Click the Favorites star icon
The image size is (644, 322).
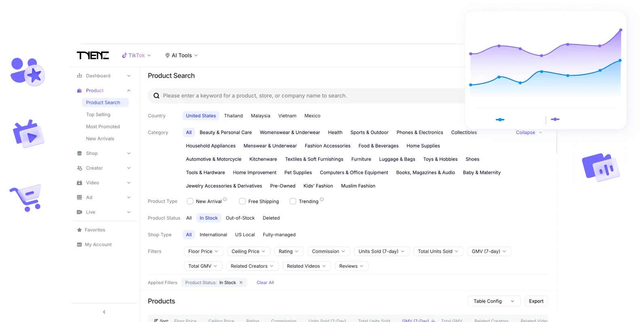tap(80, 230)
